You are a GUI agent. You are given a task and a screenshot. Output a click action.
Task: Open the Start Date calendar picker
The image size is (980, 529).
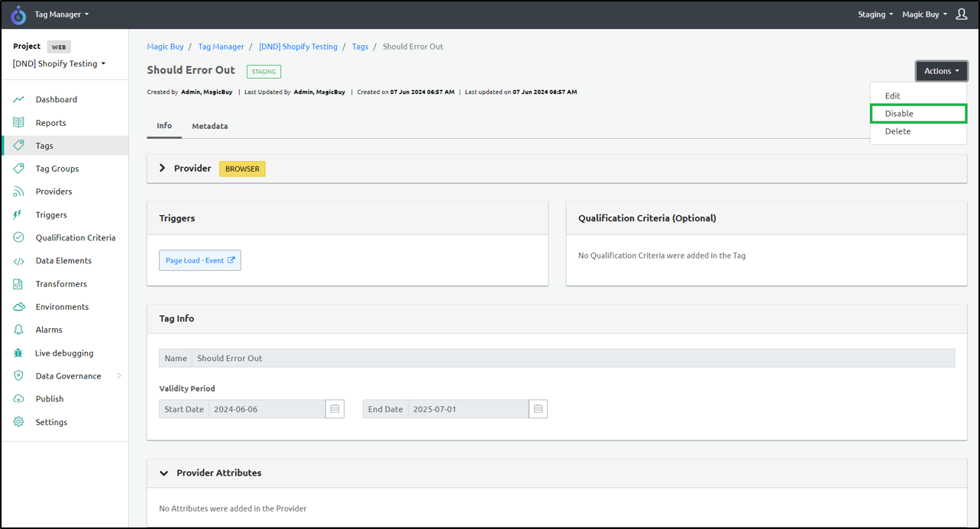pyautogui.click(x=335, y=409)
